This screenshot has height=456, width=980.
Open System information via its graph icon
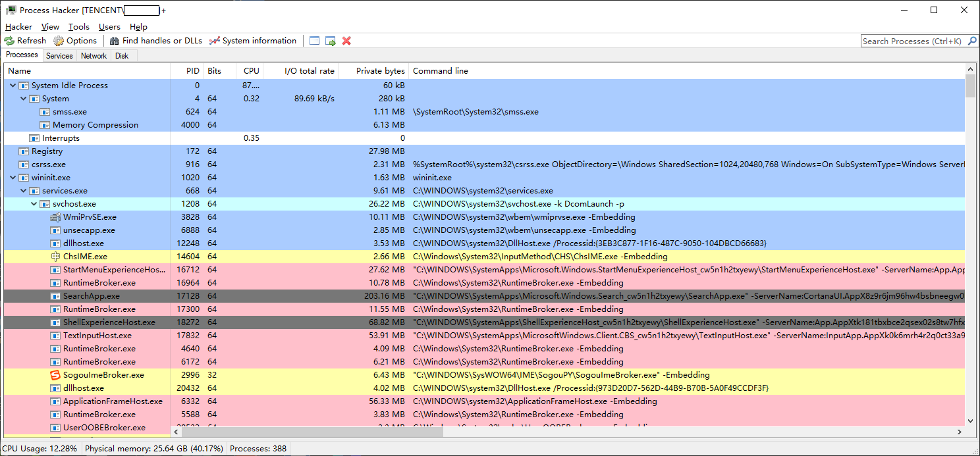(x=215, y=40)
